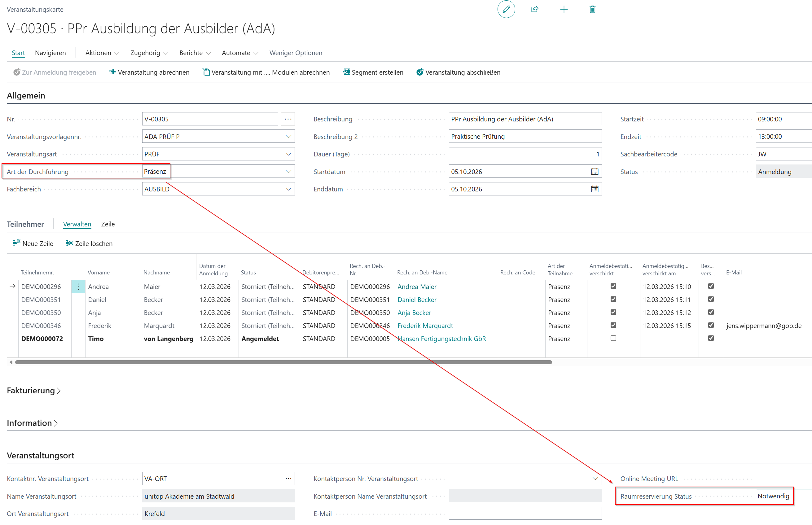Click the participants table horizontal scrollbar
This screenshot has width=812, height=525.
pos(283,362)
